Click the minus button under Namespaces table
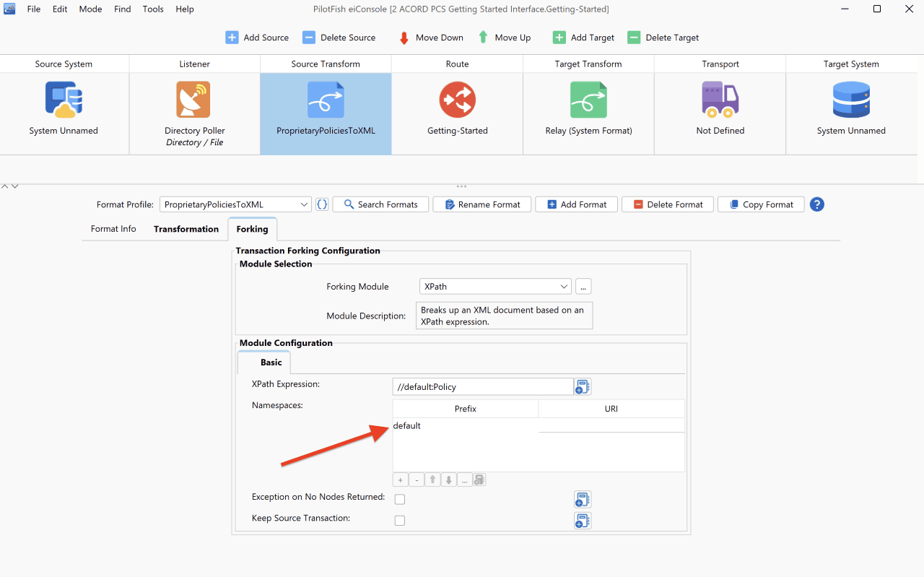The image size is (924, 577). (417, 480)
